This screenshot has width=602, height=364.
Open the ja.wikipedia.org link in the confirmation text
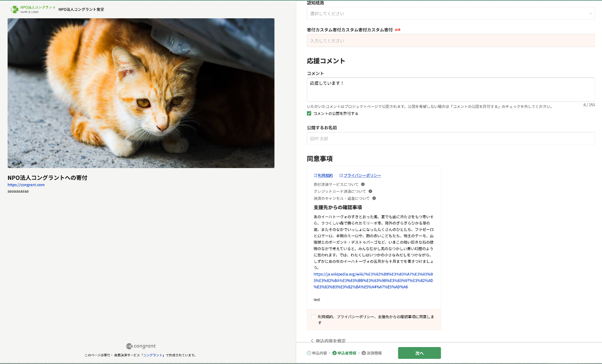tap(373, 280)
